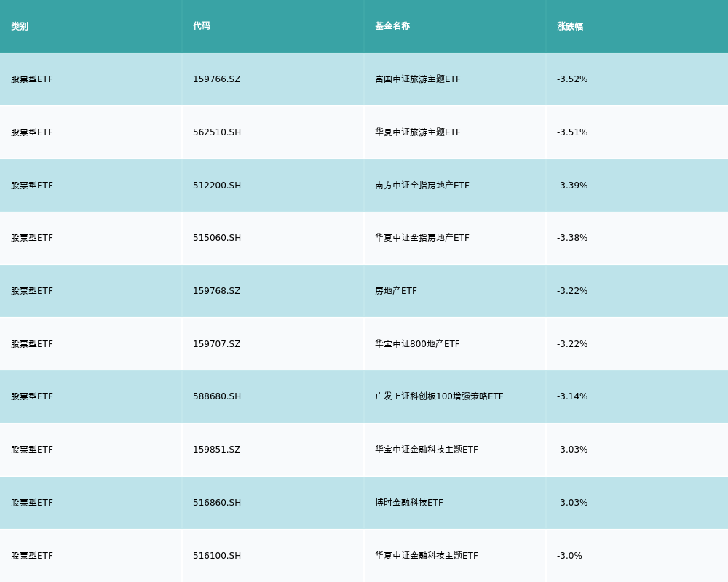Click -3.03% in the 516860.SH row
Viewport: 728px width, 582px height.
coord(572,503)
